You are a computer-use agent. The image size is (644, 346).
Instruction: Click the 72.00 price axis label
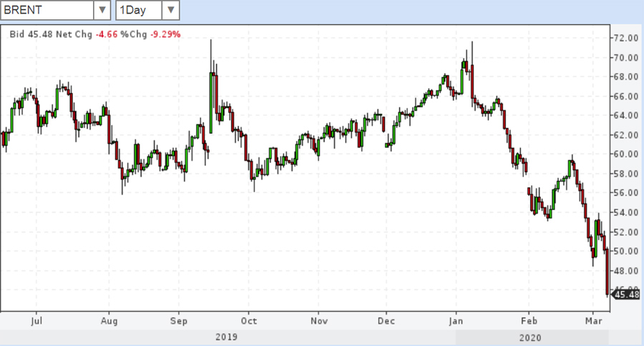[x=626, y=38]
